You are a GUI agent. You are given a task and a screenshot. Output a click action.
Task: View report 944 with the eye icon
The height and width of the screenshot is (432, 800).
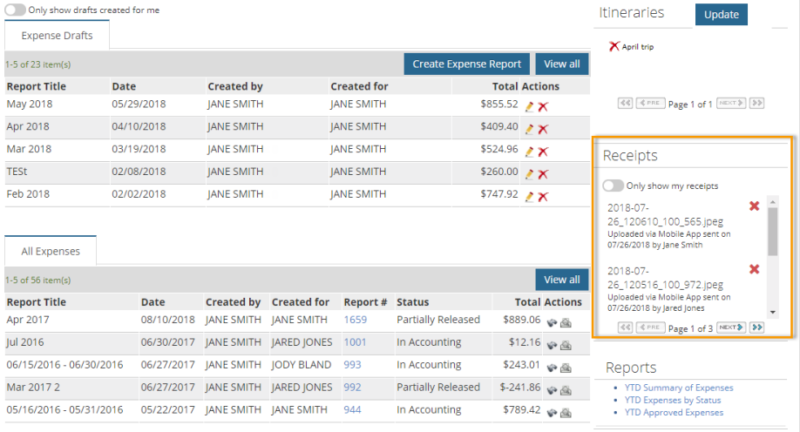click(552, 413)
